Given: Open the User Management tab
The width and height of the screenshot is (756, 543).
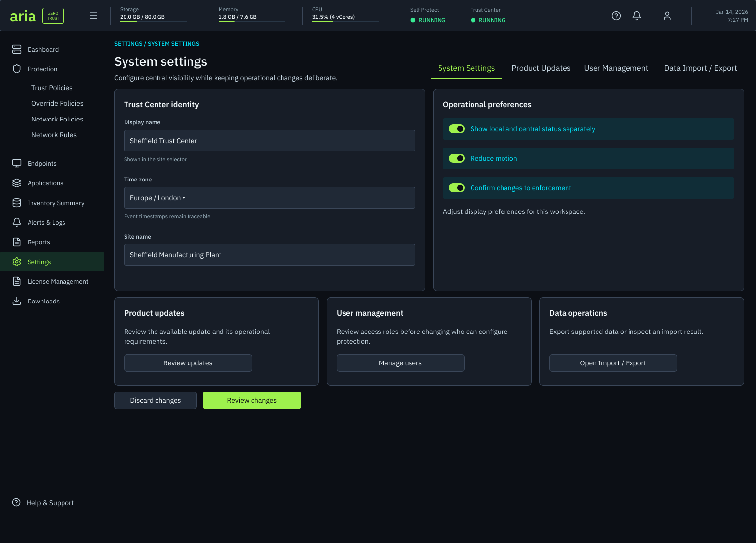Looking at the screenshot, I should pos(616,68).
